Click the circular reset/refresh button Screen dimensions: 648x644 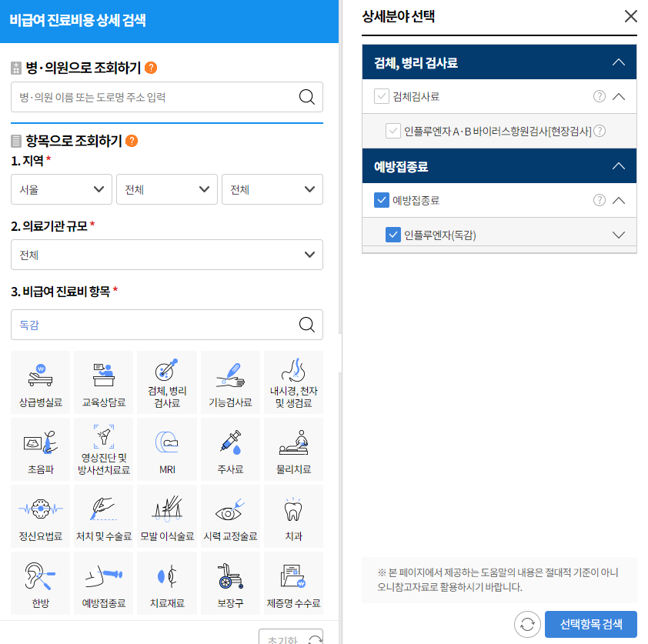[527, 624]
